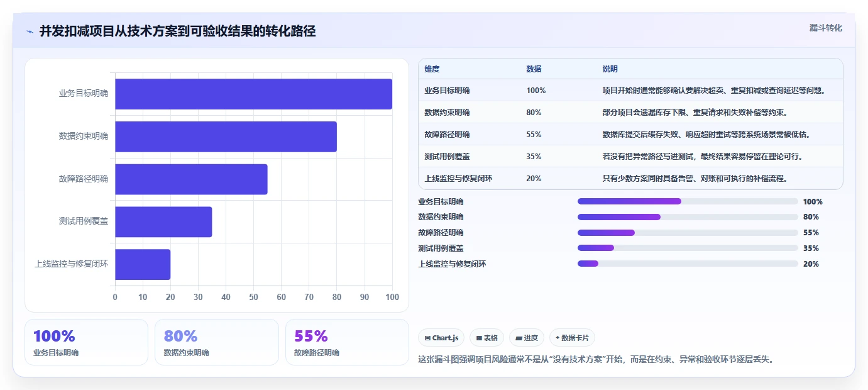Click the lightning icon beside the page title

click(x=30, y=31)
